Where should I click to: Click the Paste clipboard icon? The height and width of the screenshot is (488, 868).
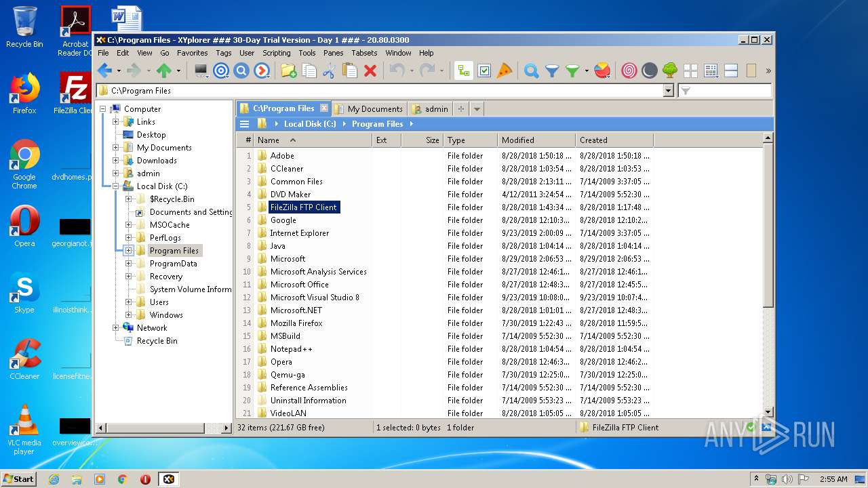(349, 70)
